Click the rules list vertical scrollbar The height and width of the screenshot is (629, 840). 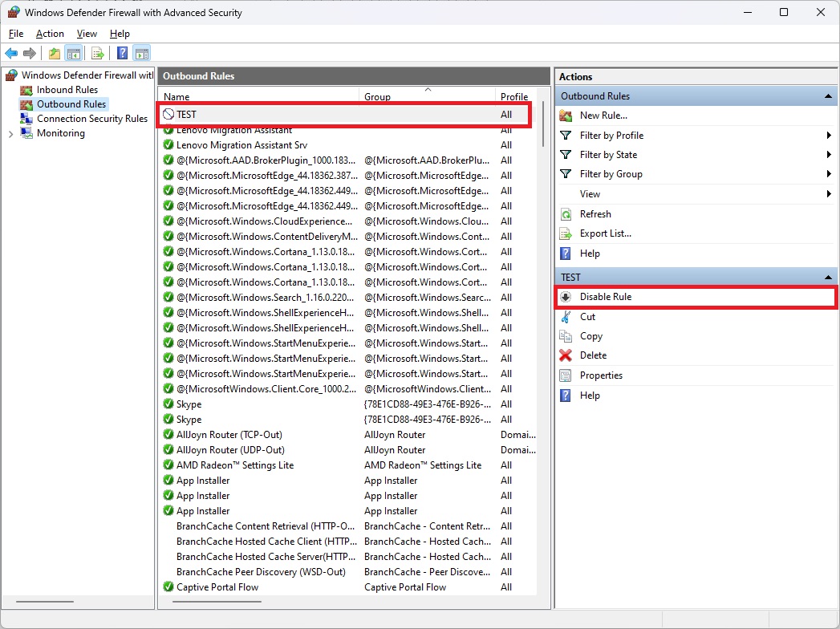click(x=543, y=124)
